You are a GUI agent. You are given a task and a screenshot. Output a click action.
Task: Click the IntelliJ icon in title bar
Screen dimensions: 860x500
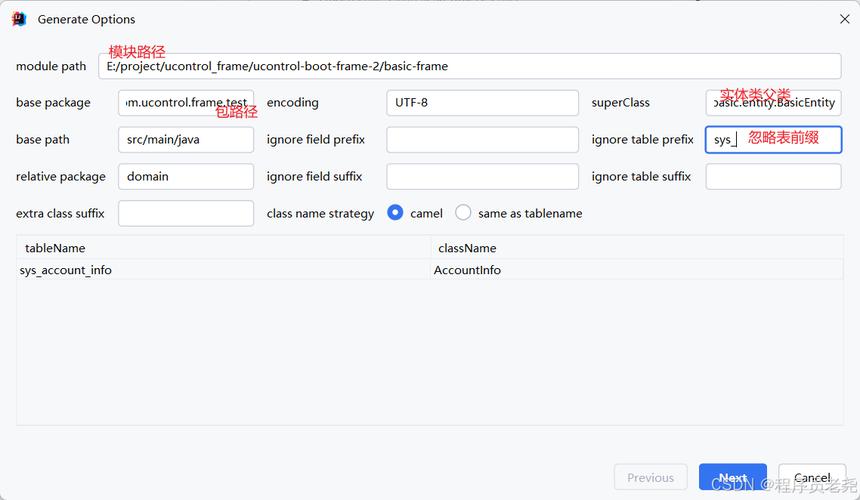click(x=19, y=19)
